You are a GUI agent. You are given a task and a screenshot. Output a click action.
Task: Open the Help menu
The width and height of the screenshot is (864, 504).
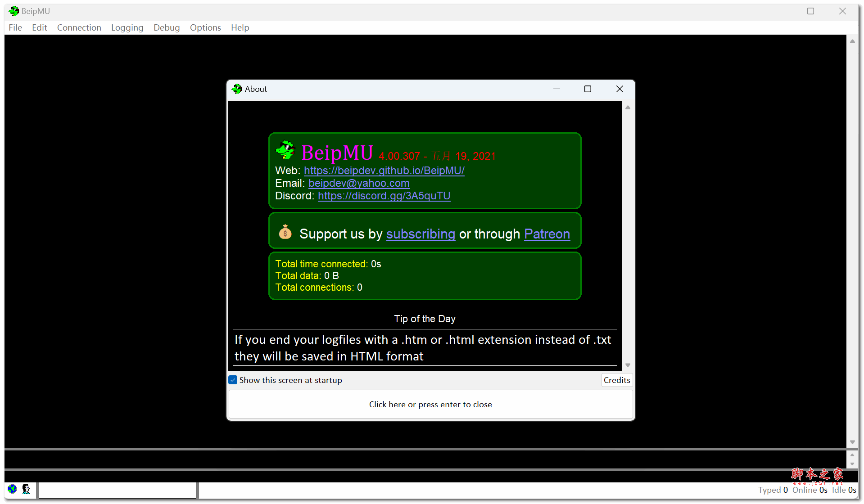pyautogui.click(x=240, y=27)
